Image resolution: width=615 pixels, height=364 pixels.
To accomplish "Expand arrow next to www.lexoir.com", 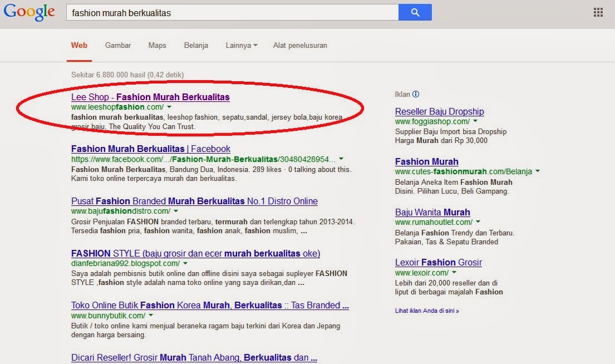I will click(x=454, y=272).
